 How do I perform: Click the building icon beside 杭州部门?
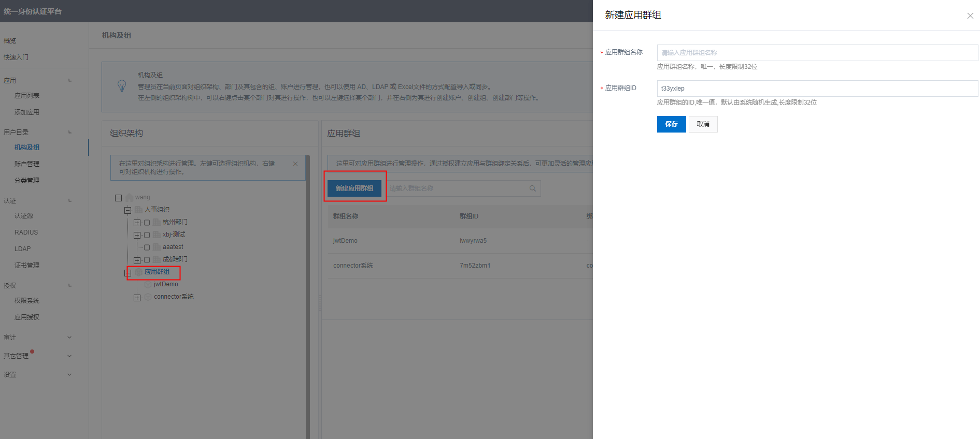pyautogui.click(x=157, y=222)
